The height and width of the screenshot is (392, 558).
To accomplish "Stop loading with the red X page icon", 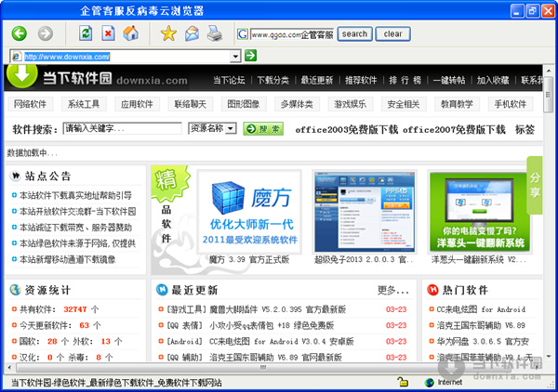I will point(108,33).
